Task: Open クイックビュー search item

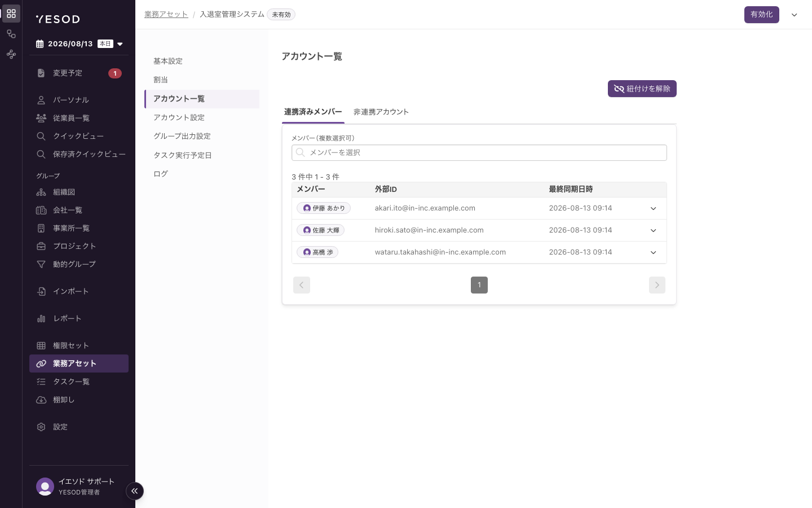Action: click(79, 136)
